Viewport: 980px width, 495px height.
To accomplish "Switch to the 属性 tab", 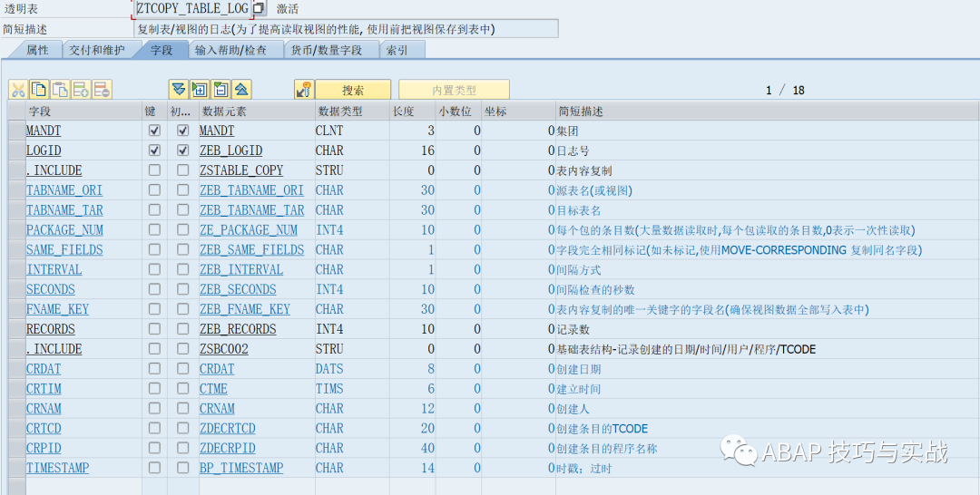I will [x=37, y=50].
